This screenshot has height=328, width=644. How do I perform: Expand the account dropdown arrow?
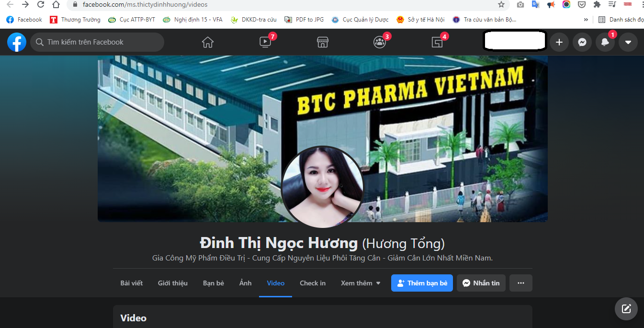pos(628,42)
